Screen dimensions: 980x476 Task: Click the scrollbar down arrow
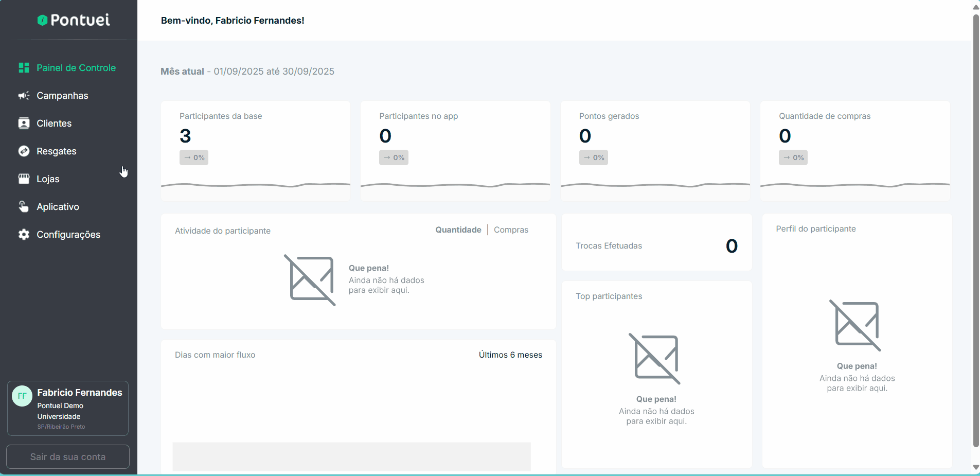pyautogui.click(x=976, y=467)
